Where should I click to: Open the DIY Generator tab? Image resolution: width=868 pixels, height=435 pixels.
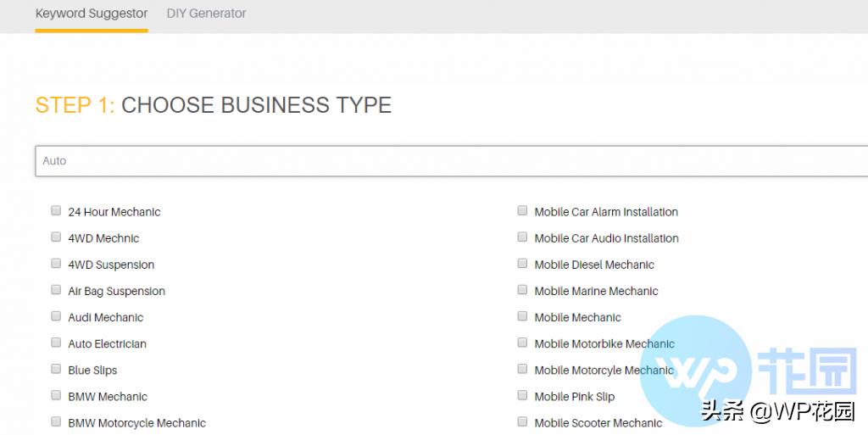[206, 14]
